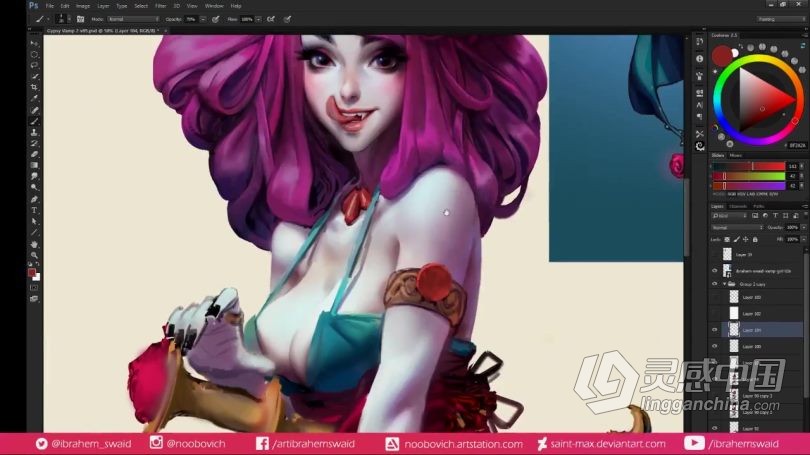
Task: Toggle lock transparent pixels
Action: [727, 240]
